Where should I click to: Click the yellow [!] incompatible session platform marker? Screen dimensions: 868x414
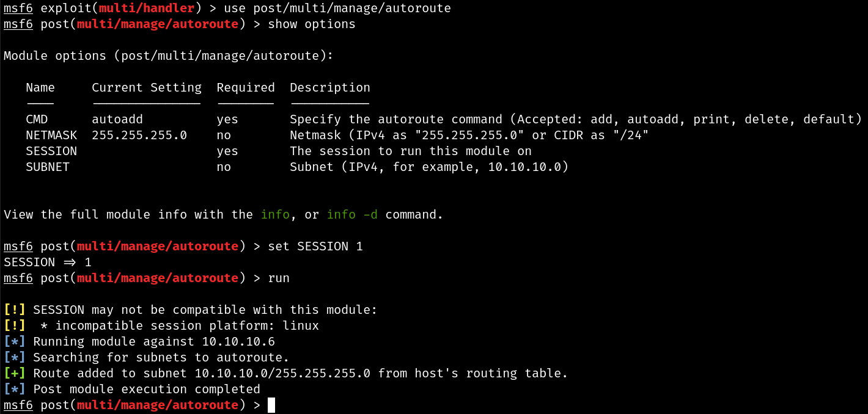click(x=15, y=325)
